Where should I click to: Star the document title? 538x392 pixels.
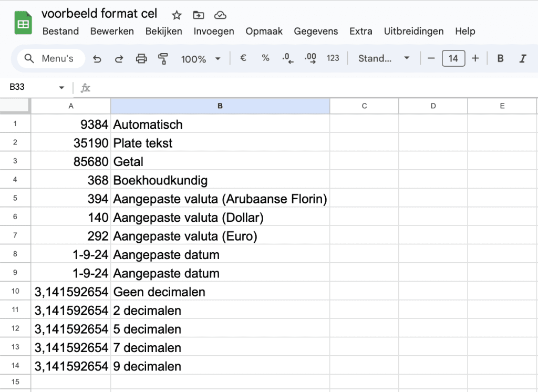(177, 15)
